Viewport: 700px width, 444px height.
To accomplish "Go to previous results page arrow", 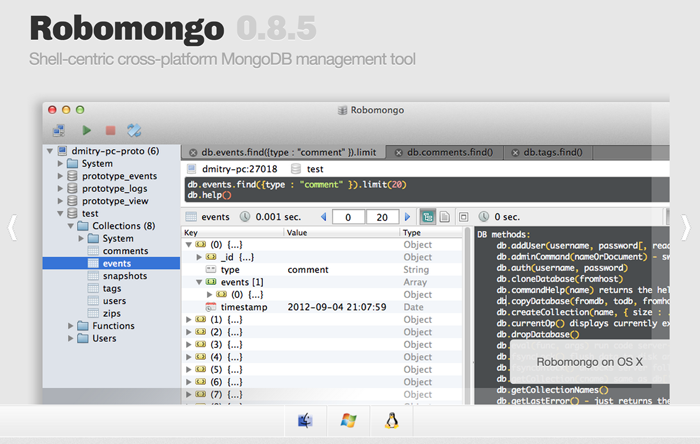I will tap(324, 217).
